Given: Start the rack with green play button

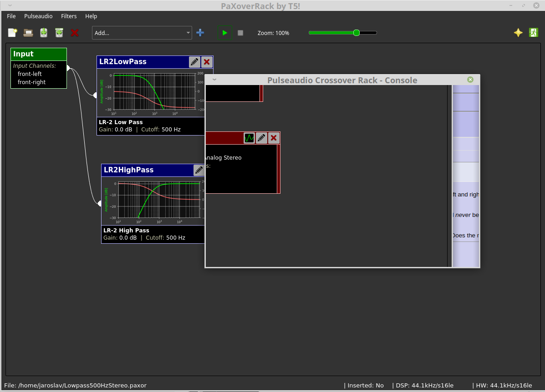Looking at the screenshot, I should coord(224,33).
